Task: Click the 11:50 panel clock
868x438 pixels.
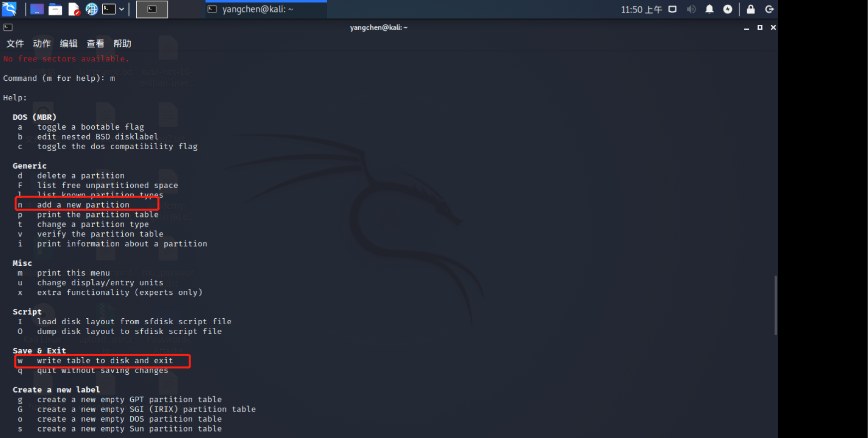Action: (642, 9)
